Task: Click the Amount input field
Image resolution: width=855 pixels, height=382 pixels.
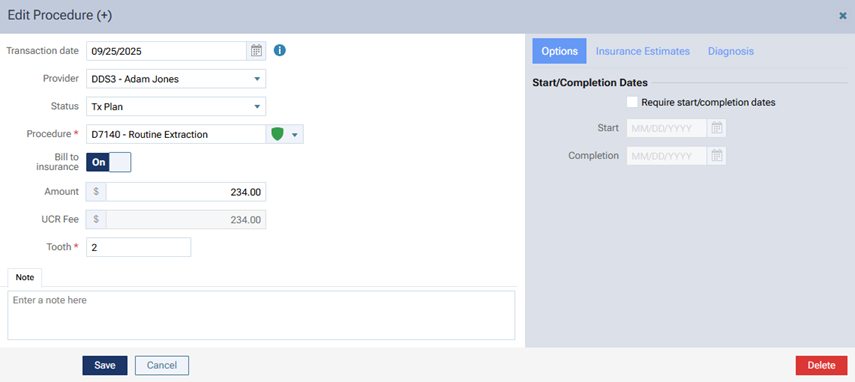Action: (x=186, y=192)
